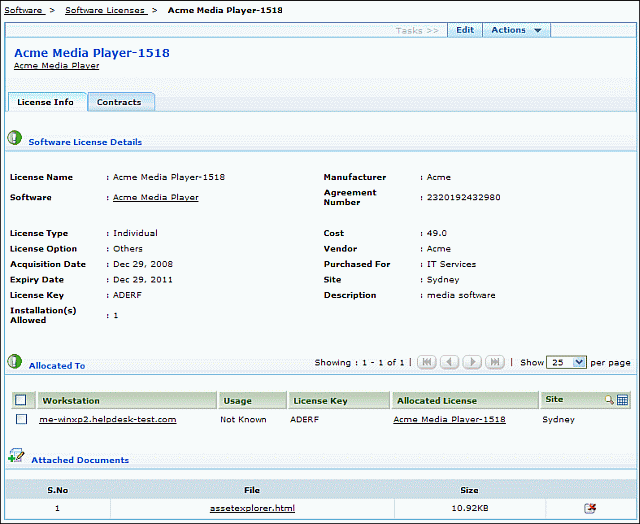640x524 pixels.
Task: Click the Attached Documents add icon
Action: click(16, 455)
